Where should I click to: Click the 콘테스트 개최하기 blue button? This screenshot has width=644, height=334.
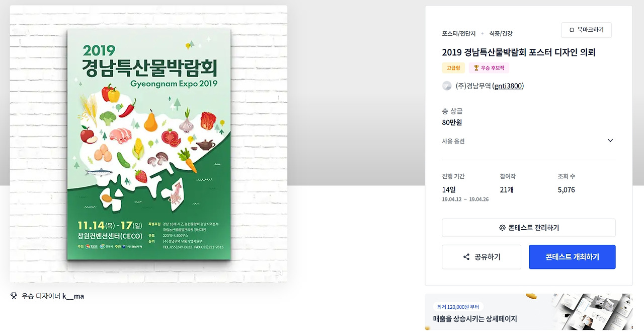pyautogui.click(x=572, y=257)
